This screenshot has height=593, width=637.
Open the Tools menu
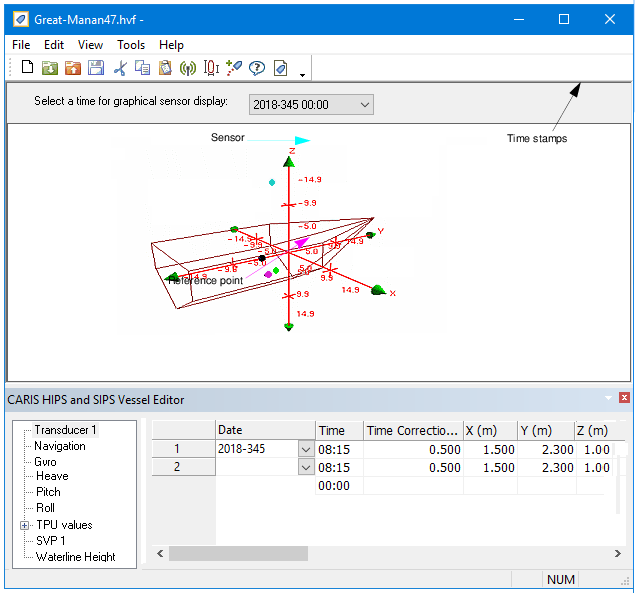point(131,45)
